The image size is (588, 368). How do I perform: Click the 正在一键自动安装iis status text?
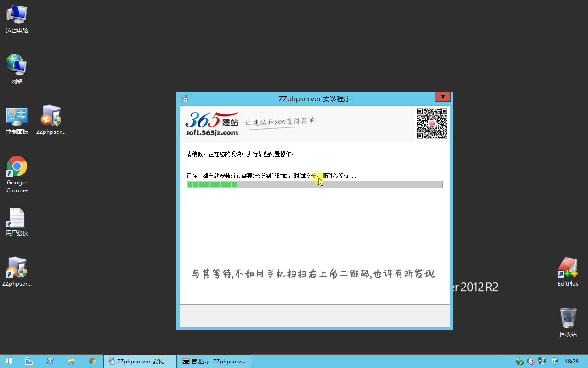pos(271,176)
